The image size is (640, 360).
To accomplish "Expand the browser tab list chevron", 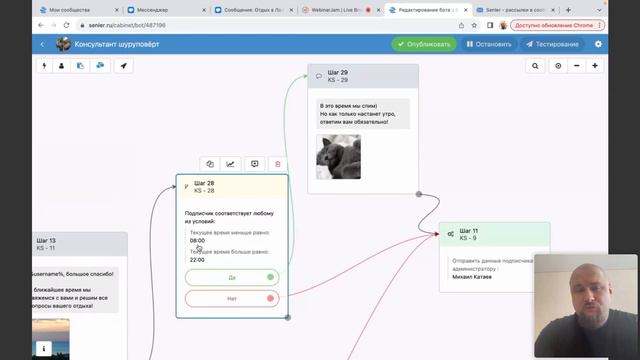I will coord(599,10).
